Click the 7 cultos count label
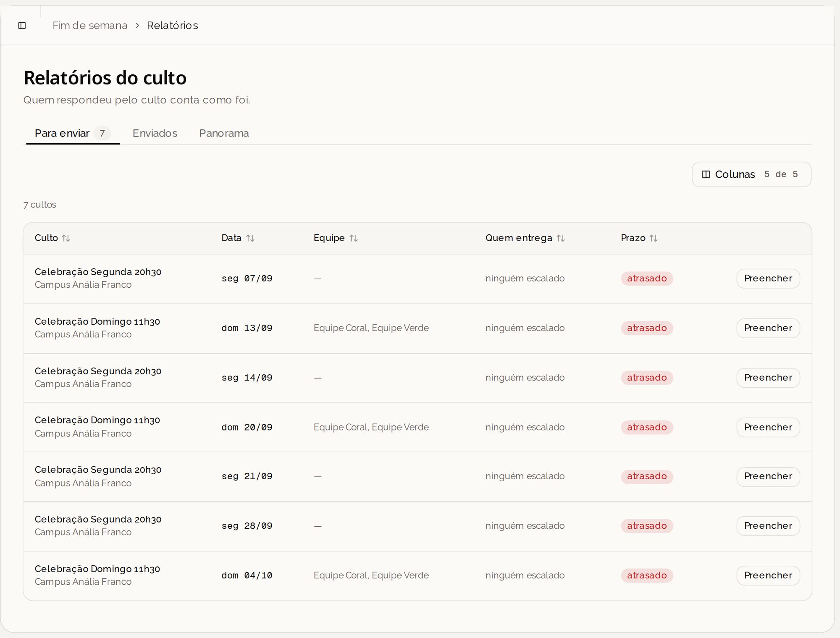 [40, 205]
